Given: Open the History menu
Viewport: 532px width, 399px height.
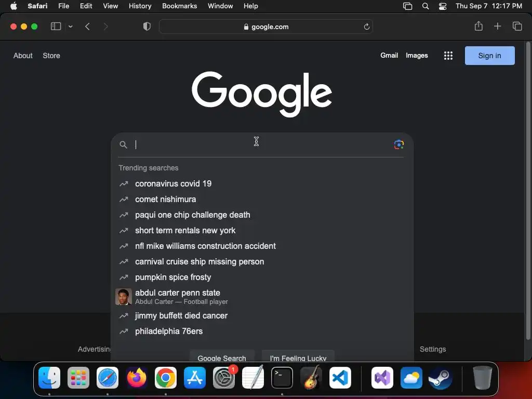Looking at the screenshot, I should point(140,6).
